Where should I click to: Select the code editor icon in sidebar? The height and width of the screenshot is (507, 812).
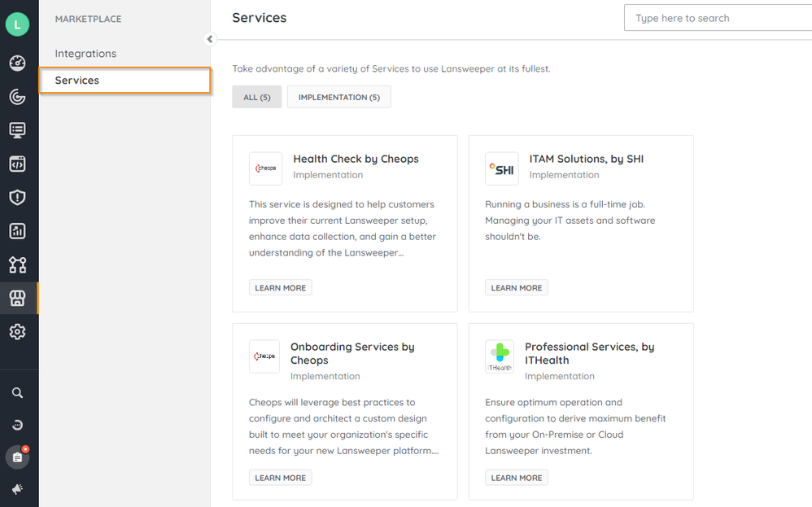(x=17, y=163)
